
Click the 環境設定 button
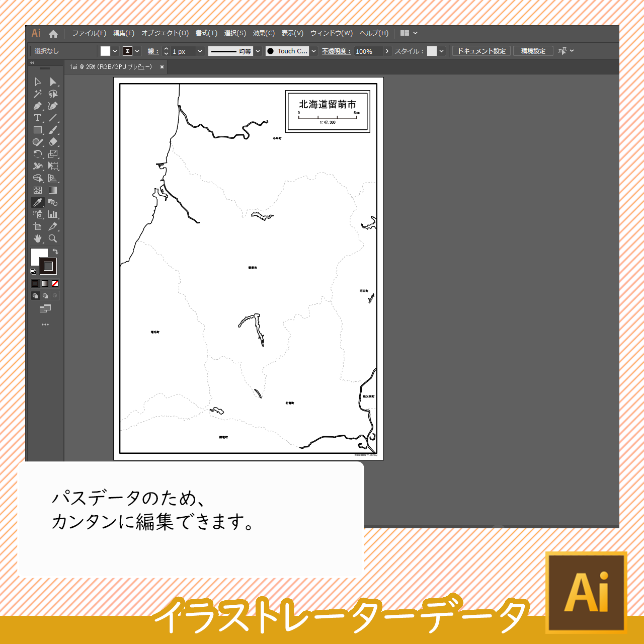click(x=533, y=51)
